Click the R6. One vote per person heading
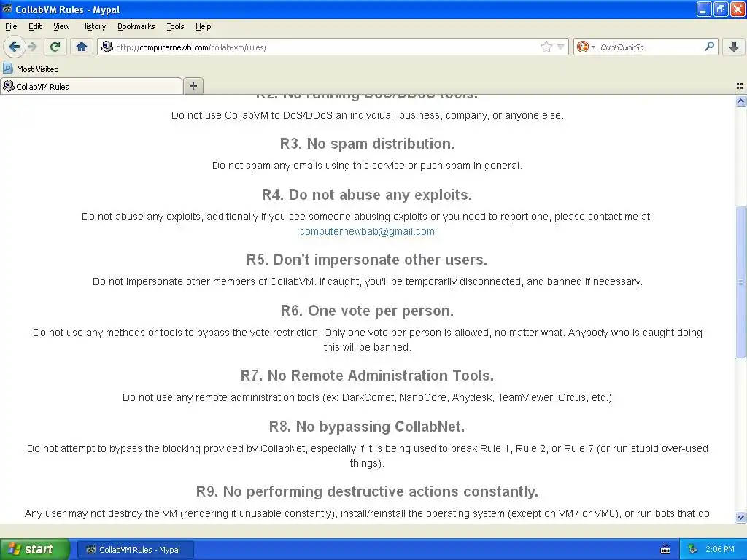747x560 pixels. tap(367, 311)
